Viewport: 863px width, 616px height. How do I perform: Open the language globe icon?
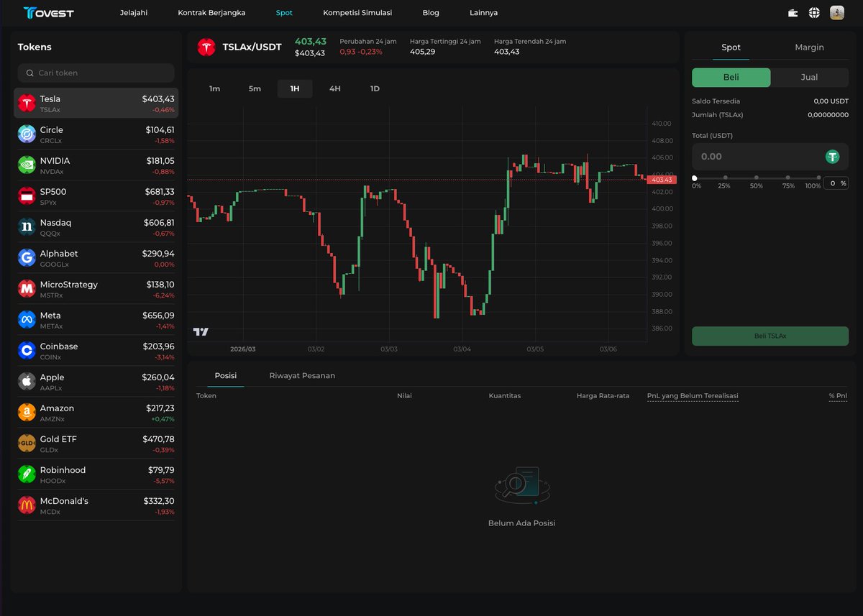click(814, 13)
